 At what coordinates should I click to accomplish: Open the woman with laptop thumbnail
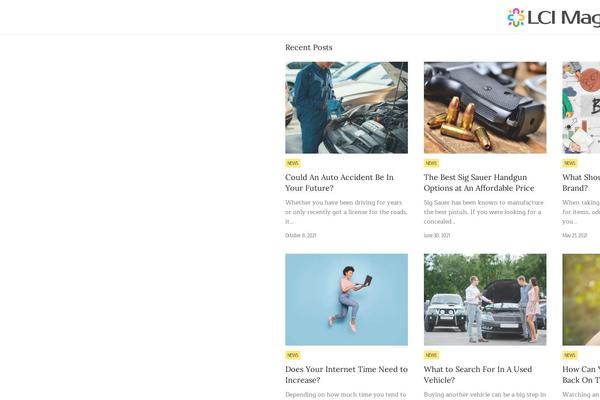[346, 299]
